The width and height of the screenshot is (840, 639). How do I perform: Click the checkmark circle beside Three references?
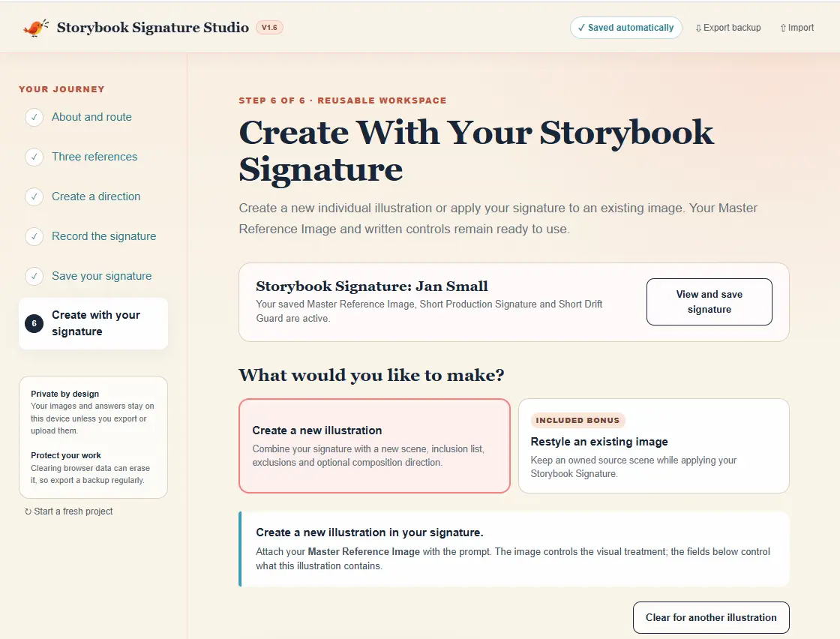click(x=34, y=157)
